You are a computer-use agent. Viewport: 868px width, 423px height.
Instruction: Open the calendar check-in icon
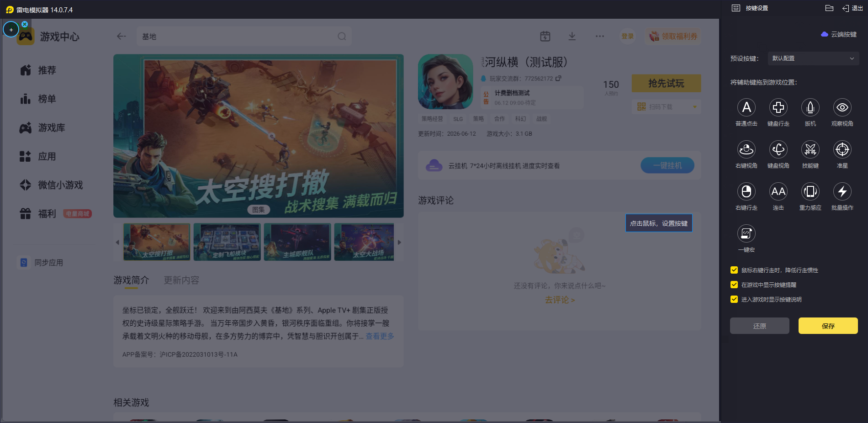tap(545, 37)
